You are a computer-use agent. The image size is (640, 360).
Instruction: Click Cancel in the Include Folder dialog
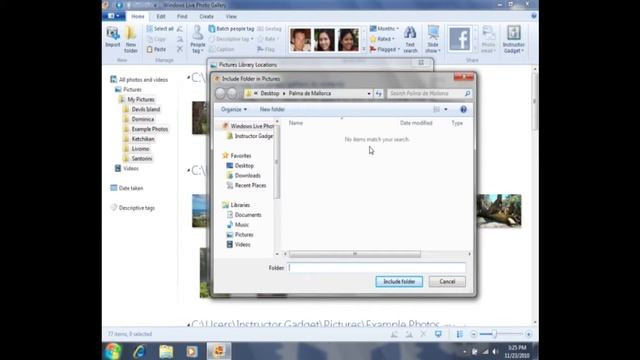coord(447,282)
